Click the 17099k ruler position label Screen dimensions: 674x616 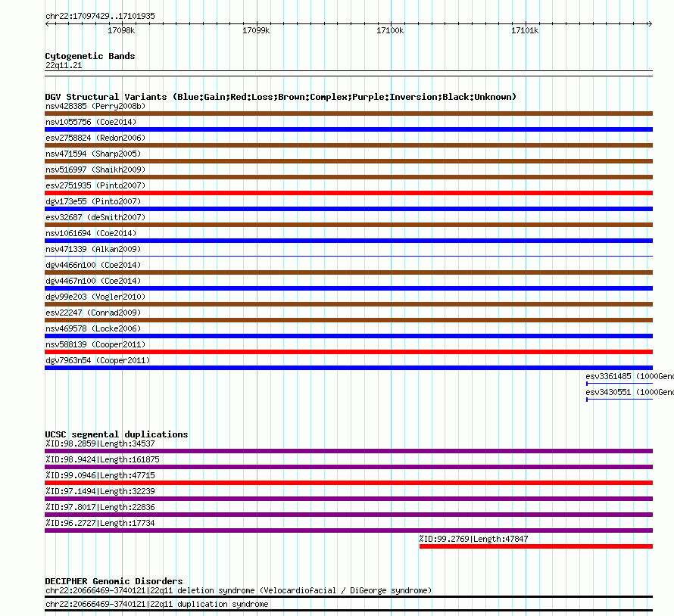(256, 30)
